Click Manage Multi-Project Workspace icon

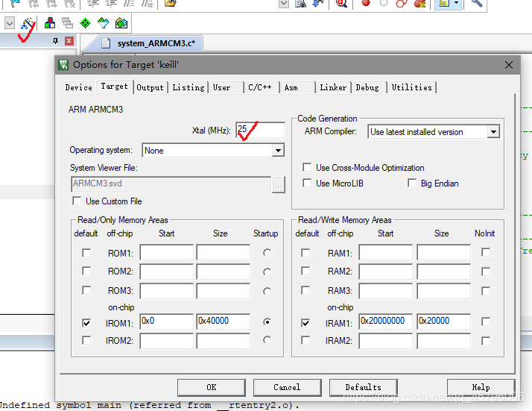[x=68, y=23]
